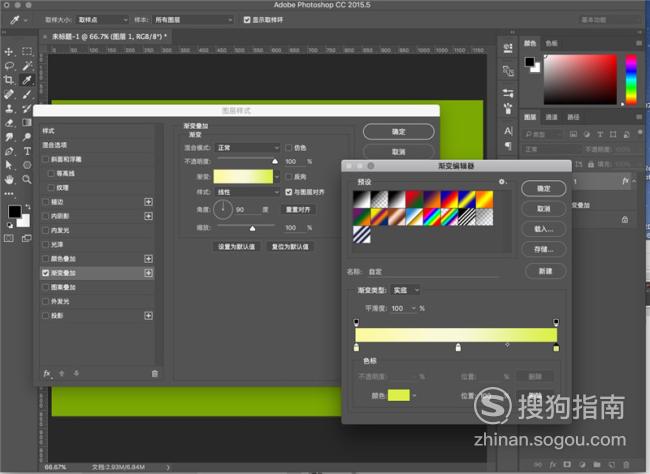This screenshot has width=650, height=474.
Task: Open the three-dots Edit Toolbar menu
Action: coord(9,193)
